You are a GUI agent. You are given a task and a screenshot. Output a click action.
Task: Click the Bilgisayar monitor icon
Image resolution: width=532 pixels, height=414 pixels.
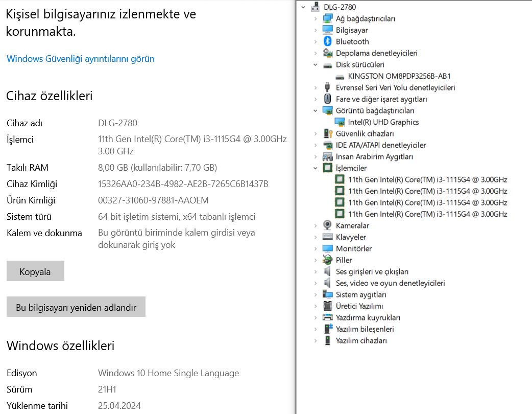point(327,30)
